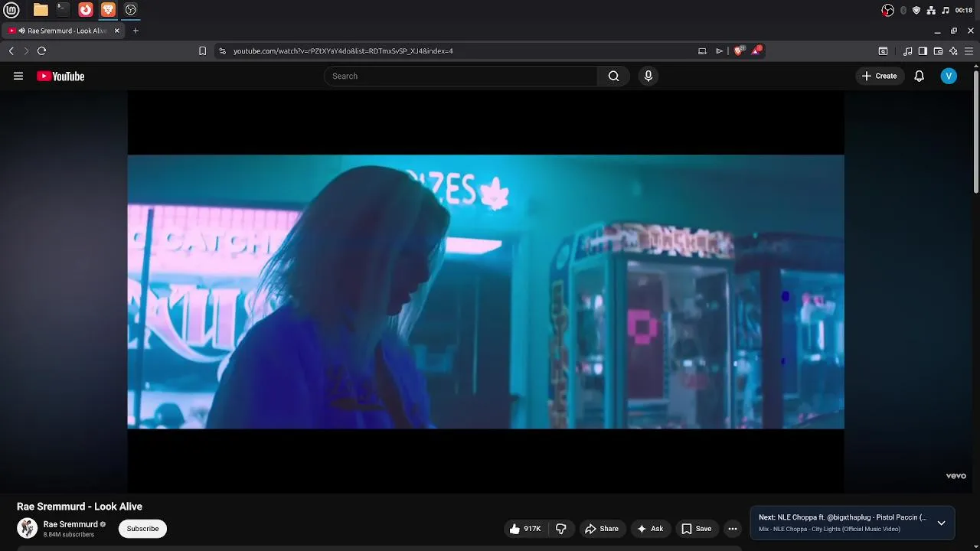Viewport: 980px width, 551px height.
Task: Open the network connections tray icon
Action: [x=931, y=10]
